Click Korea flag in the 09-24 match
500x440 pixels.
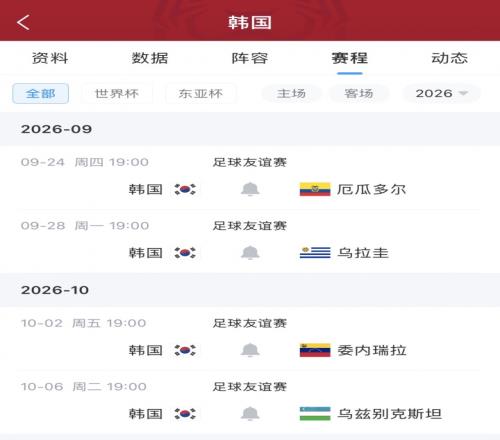click(x=185, y=189)
